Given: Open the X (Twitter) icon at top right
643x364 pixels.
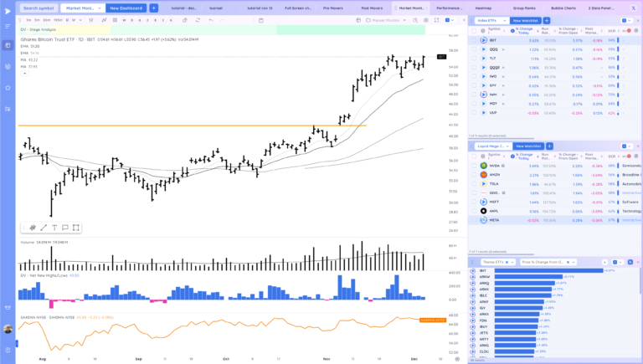Looking at the screenshot, I should (x=632, y=8).
